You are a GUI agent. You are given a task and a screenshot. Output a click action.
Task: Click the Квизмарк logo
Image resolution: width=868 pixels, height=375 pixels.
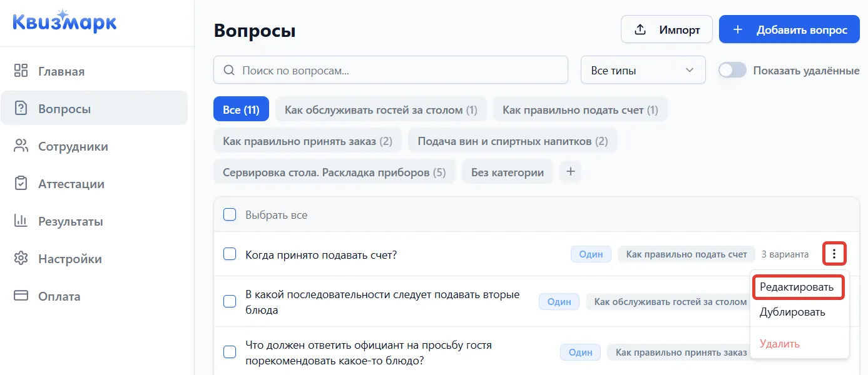click(x=64, y=22)
